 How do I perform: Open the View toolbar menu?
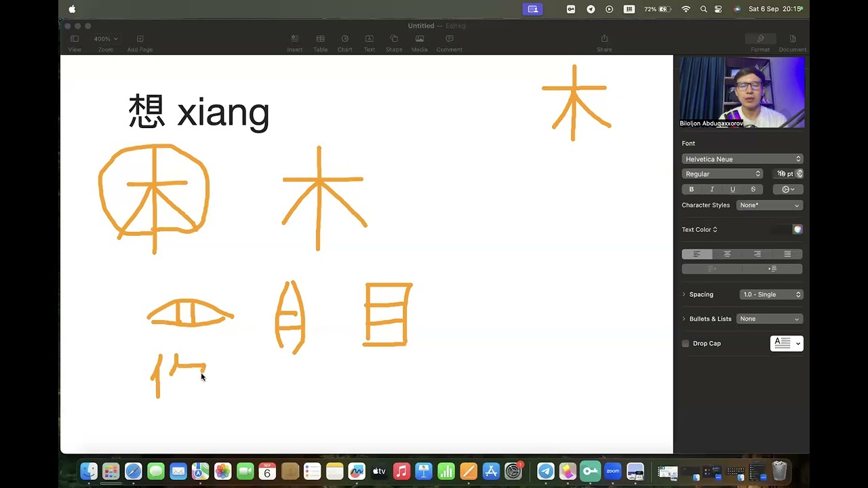click(x=75, y=43)
